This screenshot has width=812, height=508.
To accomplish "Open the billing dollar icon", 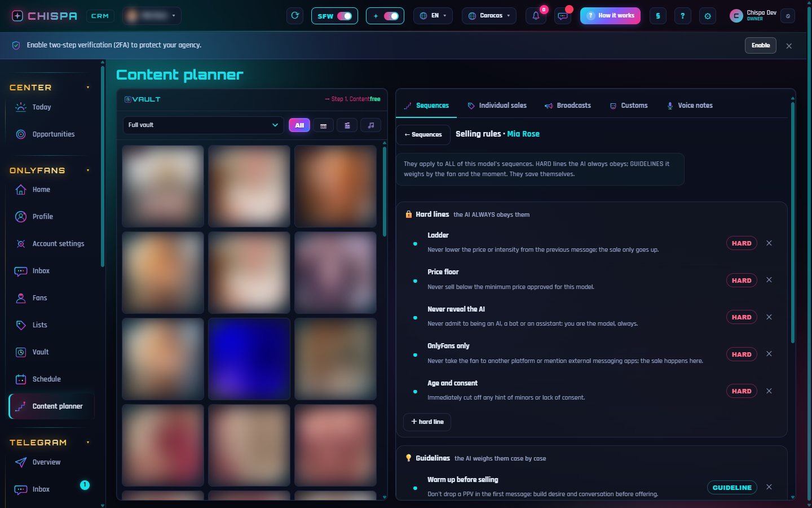I will 658,16.
